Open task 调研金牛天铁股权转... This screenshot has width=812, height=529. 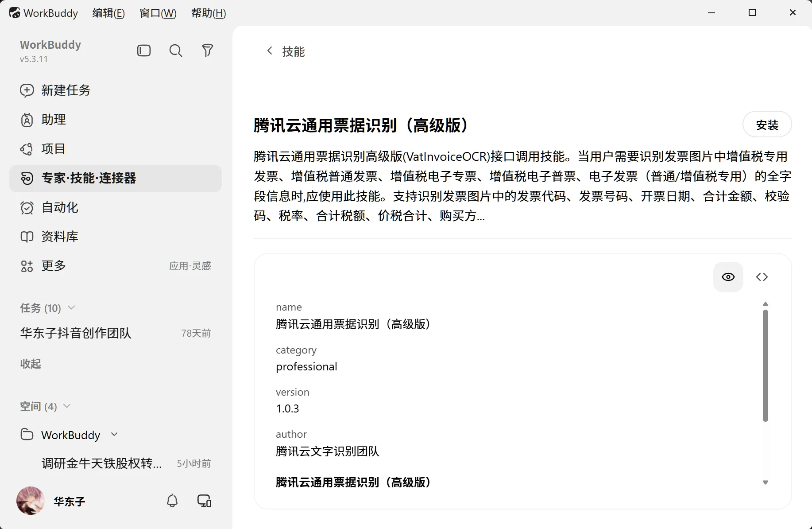tap(116, 463)
